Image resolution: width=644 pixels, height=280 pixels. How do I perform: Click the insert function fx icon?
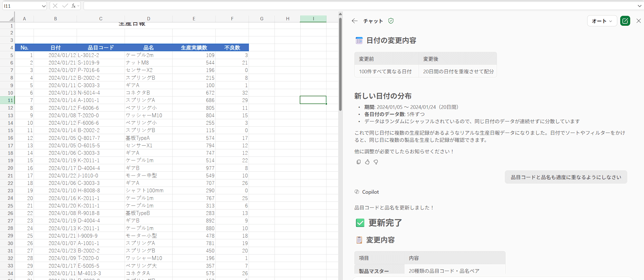[x=73, y=6]
